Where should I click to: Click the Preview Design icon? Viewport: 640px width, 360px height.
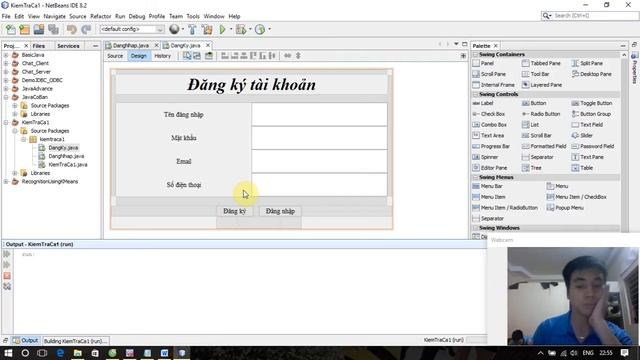[x=209, y=56]
